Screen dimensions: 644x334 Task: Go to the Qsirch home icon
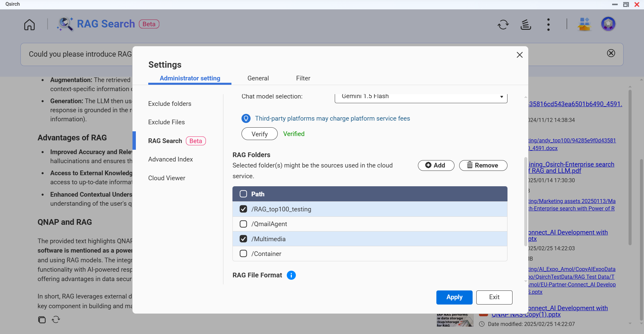(30, 24)
